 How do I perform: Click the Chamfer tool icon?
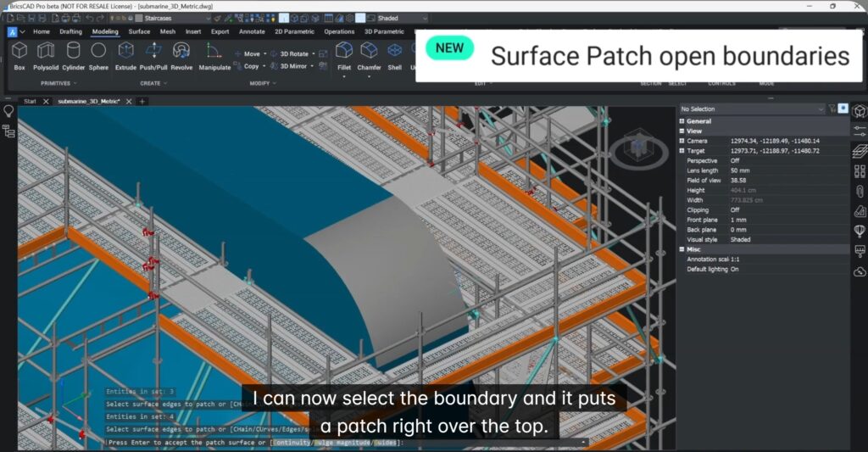(370, 50)
